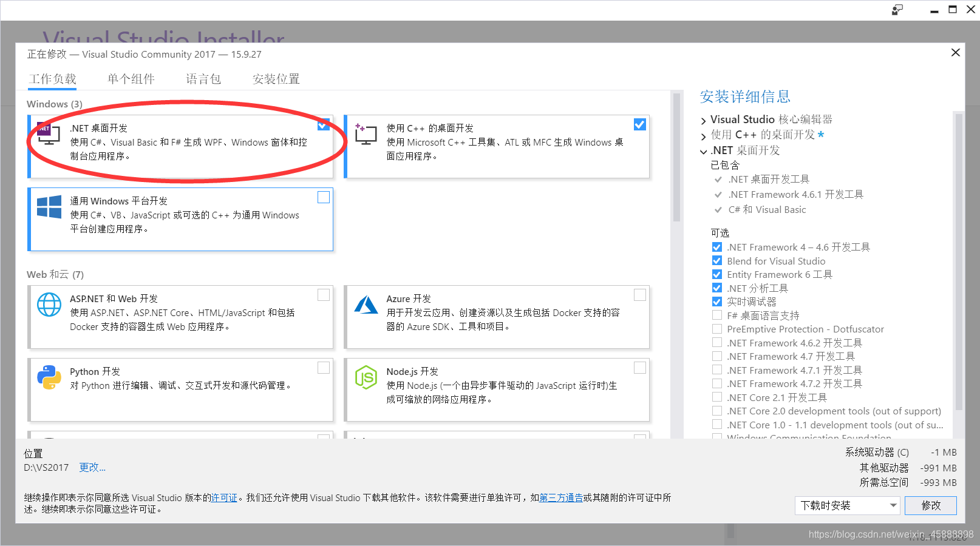Minimize the Visual Studio Installer window
This screenshot has width=980, height=546.
pos(934,12)
